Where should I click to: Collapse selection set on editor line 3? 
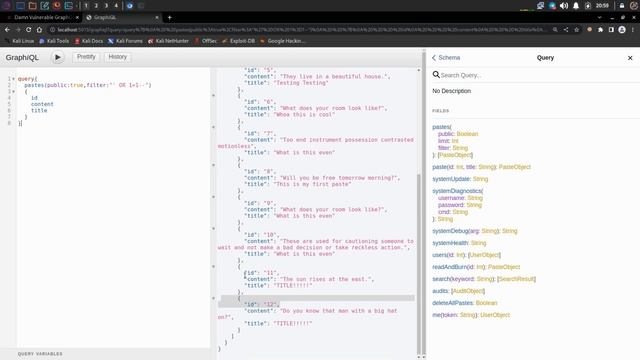point(13,91)
